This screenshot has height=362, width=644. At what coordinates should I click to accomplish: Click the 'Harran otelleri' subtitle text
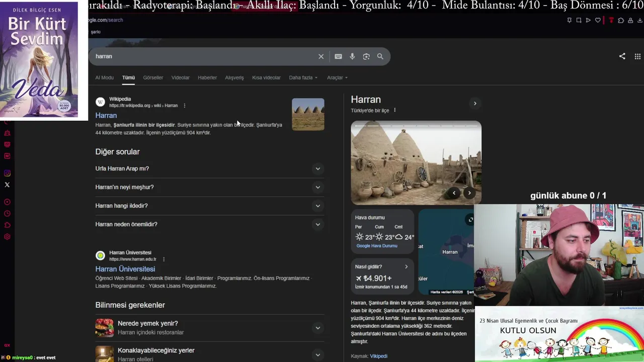coord(135,359)
